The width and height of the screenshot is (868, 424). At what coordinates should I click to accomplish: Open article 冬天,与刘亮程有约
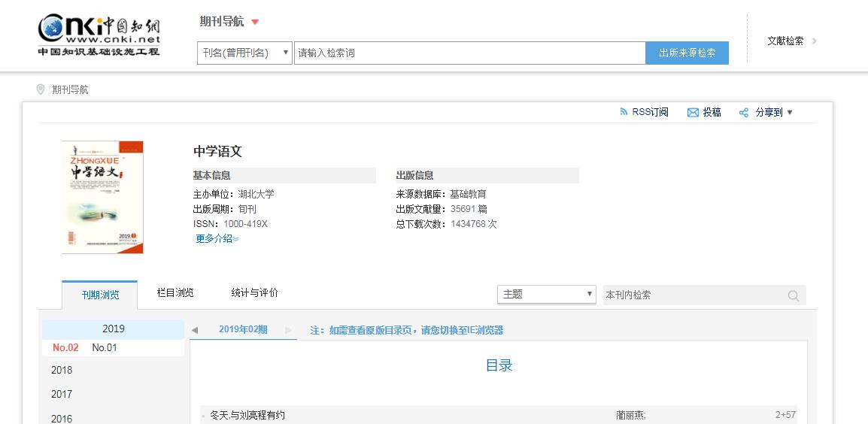pyautogui.click(x=247, y=415)
